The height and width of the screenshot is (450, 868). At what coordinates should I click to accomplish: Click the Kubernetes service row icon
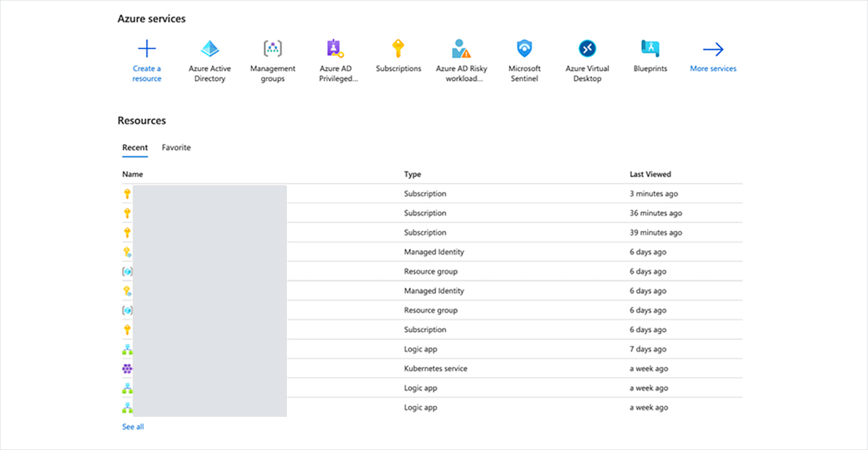click(x=127, y=369)
